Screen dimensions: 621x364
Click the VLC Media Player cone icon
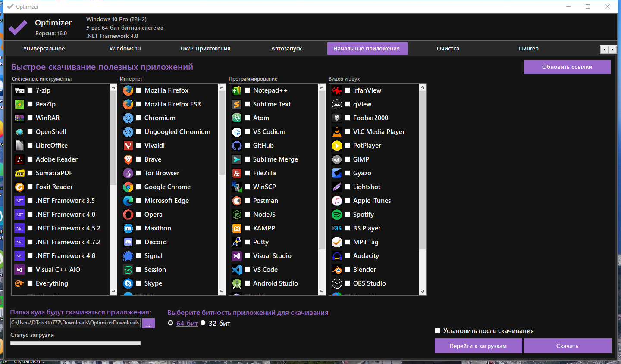(x=337, y=132)
